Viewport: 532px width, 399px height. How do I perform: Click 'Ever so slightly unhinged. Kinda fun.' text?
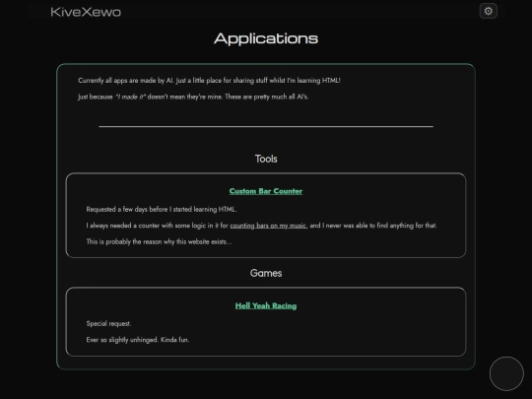point(138,340)
